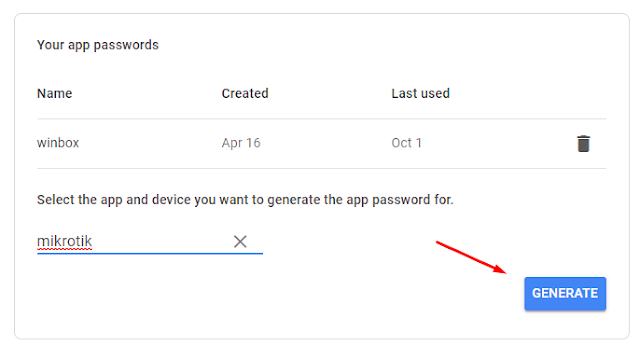Click the Select the app and device instruction text
Image resolution: width=640 pixels, height=360 pixels.
coord(245,200)
